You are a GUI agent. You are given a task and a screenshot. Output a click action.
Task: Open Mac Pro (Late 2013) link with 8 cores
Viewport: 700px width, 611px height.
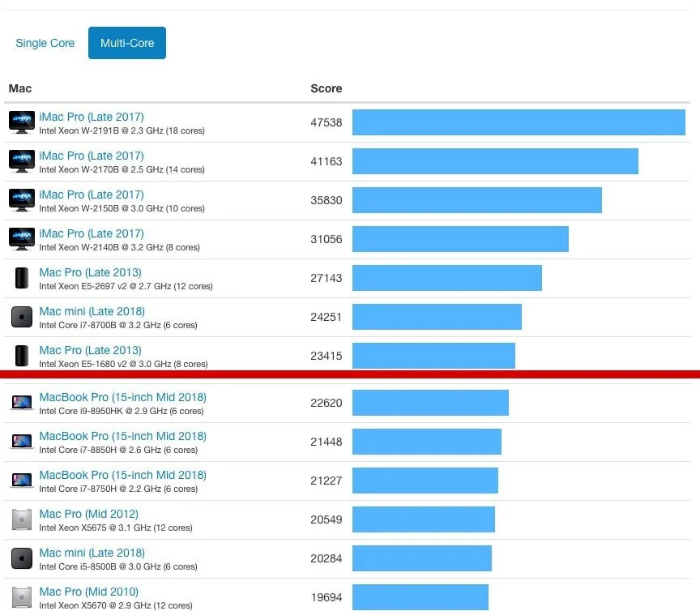tap(90, 350)
